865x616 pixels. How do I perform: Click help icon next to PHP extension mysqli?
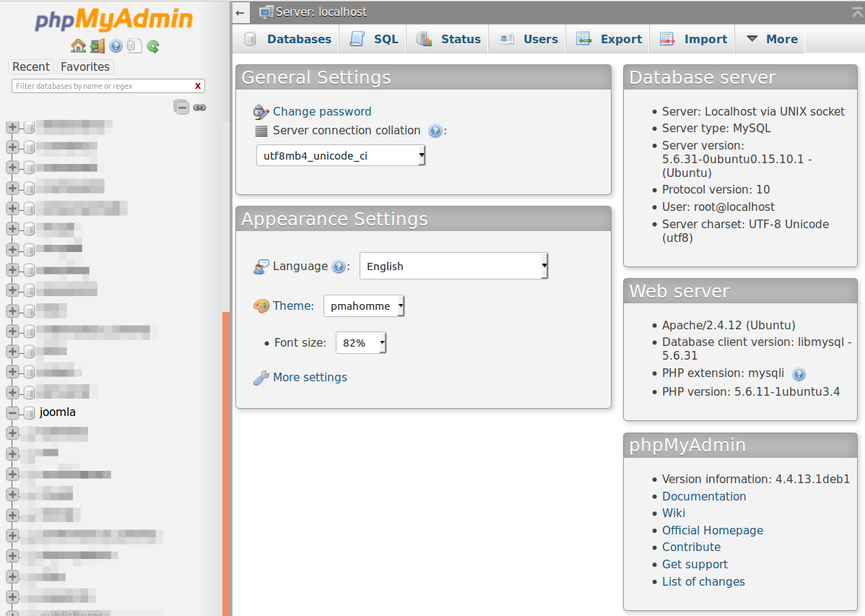point(799,374)
